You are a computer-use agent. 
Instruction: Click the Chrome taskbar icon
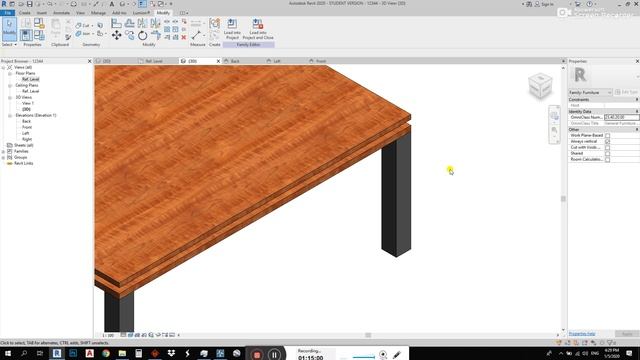tap(106, 353)
